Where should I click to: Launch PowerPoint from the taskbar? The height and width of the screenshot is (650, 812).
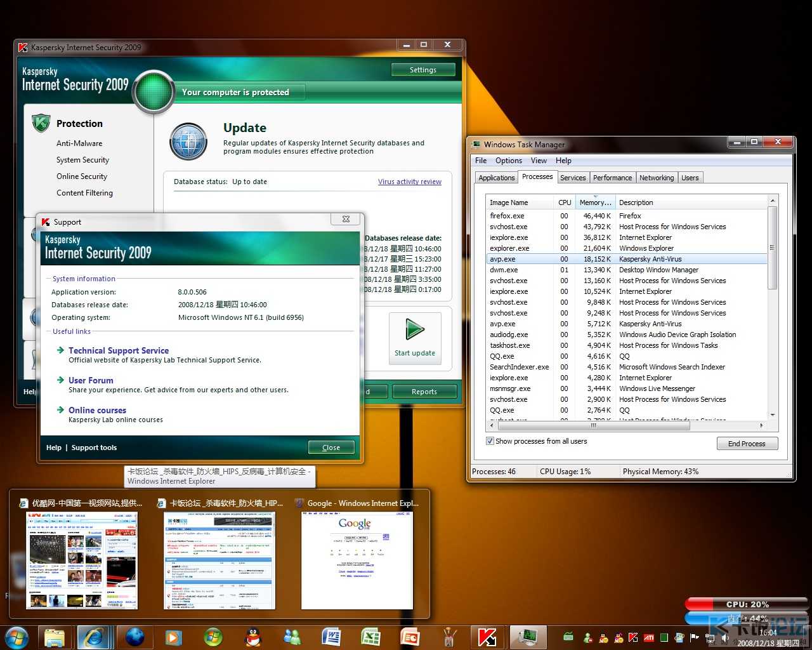pos(410,637)
